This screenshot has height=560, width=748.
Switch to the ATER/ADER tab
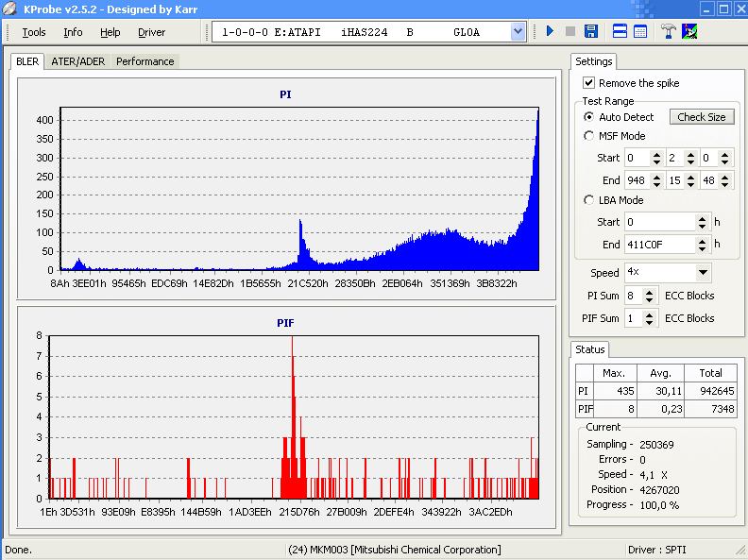(78, 61)
